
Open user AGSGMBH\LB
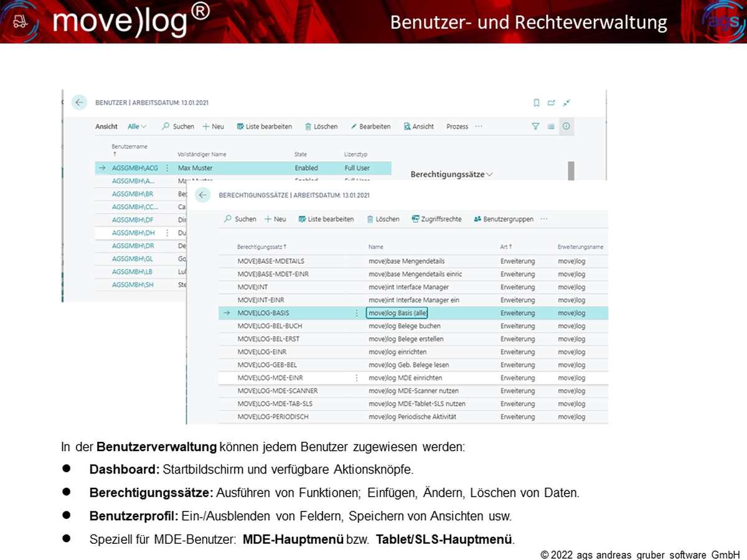(132, 272)
